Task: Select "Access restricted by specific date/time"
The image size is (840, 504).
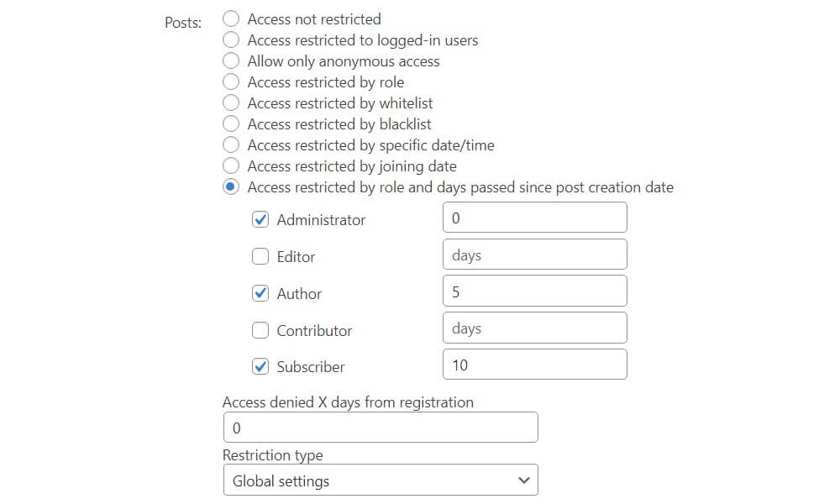Action: click(231, 144)
